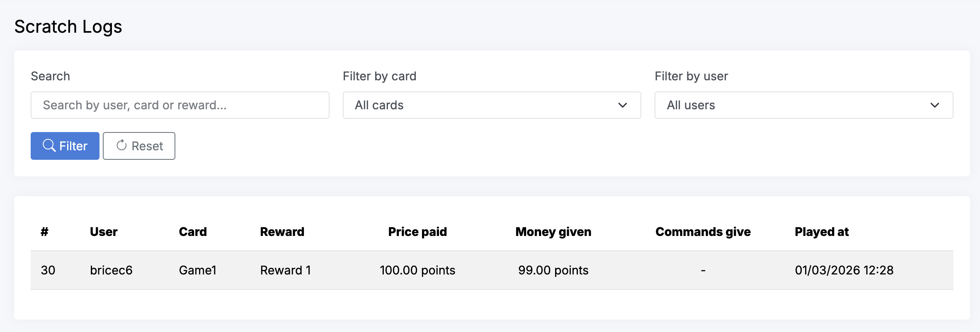Click the User column header
This screenshot has height=332, width=980.
click(x=104, y=232)
